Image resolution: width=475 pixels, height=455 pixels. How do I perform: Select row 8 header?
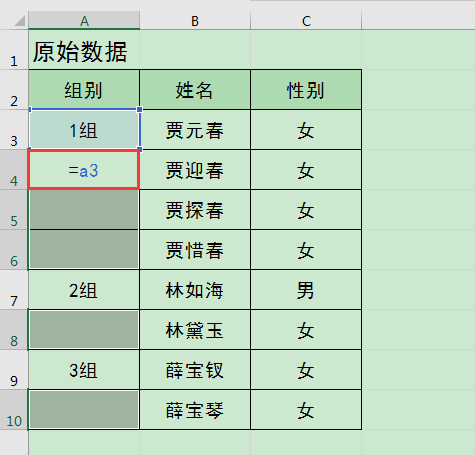tap(14, 330)
